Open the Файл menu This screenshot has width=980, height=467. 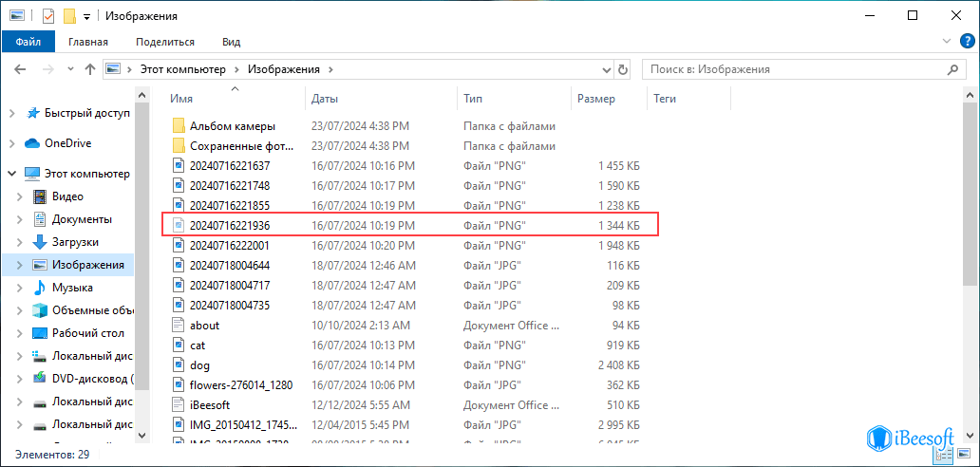point(28,42)
